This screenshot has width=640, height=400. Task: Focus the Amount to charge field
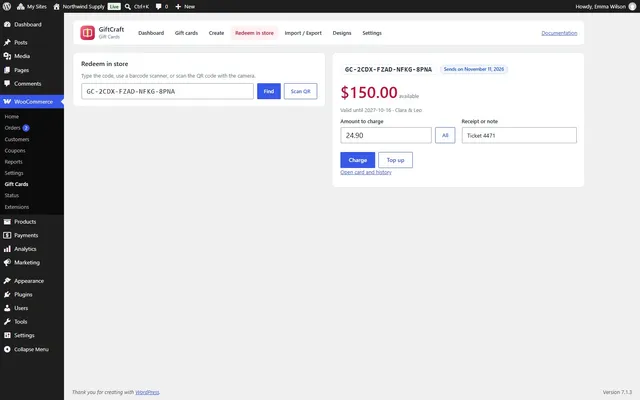tap(386, 136)
